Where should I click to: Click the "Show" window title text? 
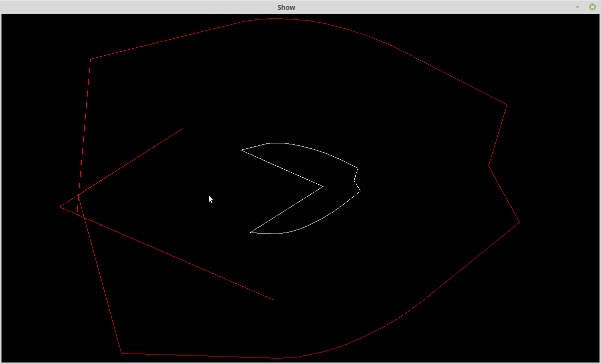click(287, 7)
